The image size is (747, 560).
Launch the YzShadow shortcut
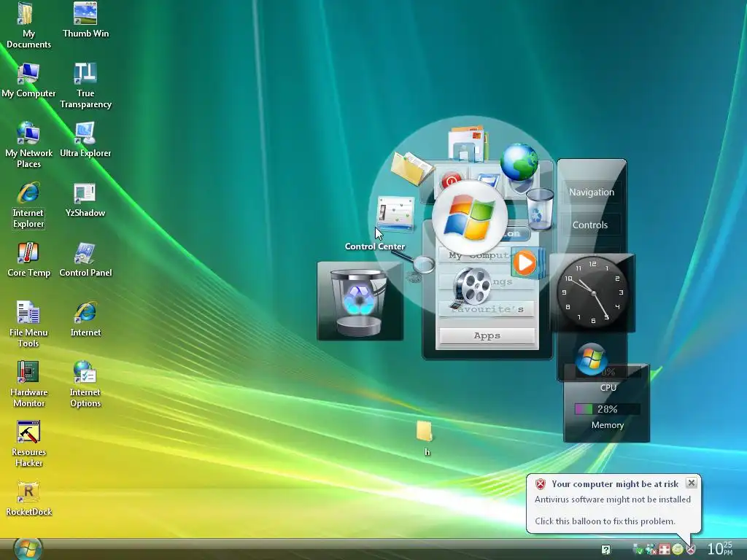(85, 200)
